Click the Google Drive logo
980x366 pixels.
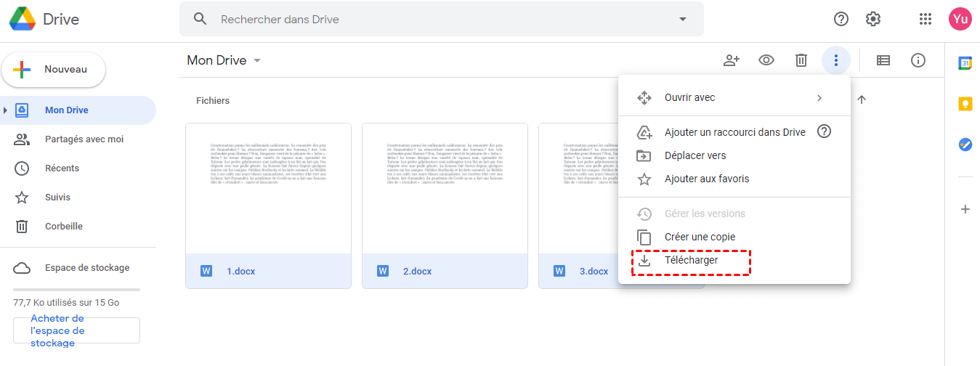pos(22,19)
